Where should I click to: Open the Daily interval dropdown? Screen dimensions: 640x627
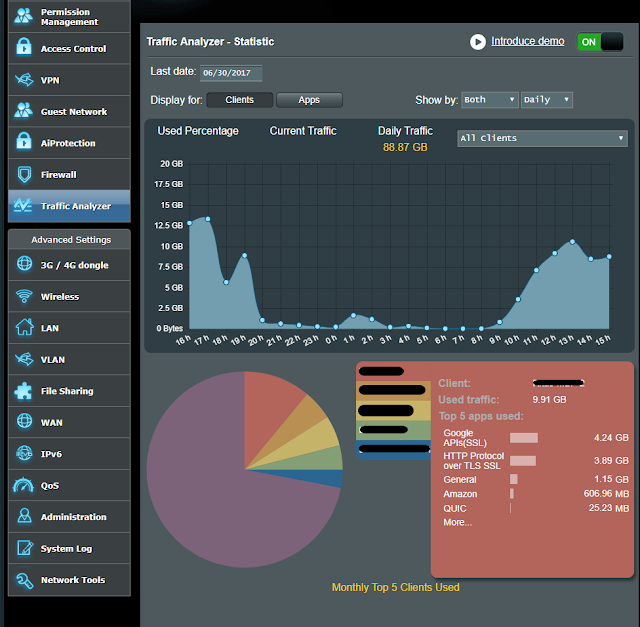(x=547, y=100)
